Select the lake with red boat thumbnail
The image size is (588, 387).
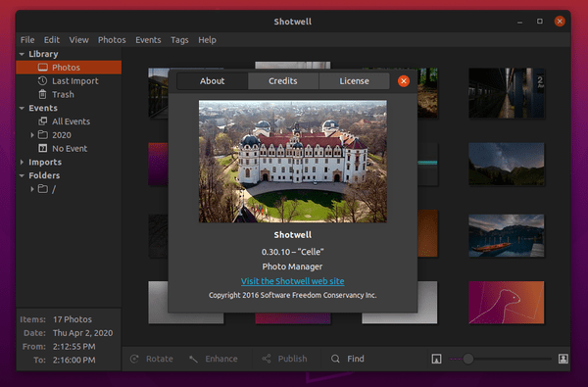(507, 235)
